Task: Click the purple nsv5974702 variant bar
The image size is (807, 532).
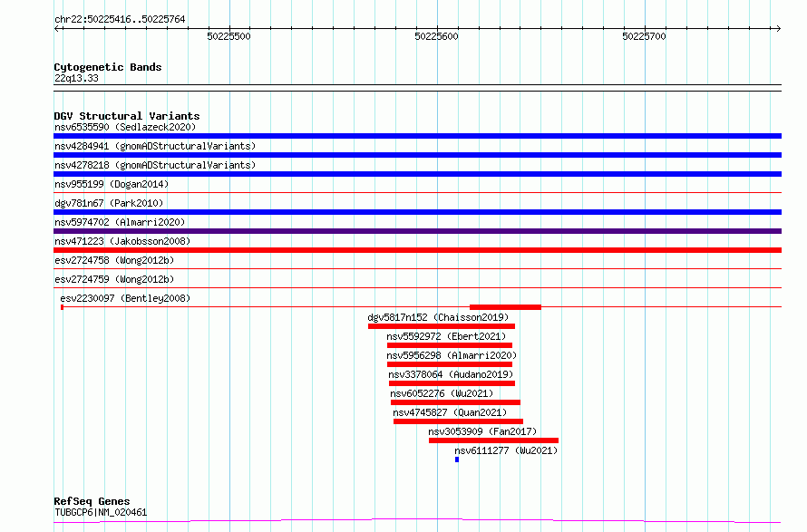Action: point(417,231)
